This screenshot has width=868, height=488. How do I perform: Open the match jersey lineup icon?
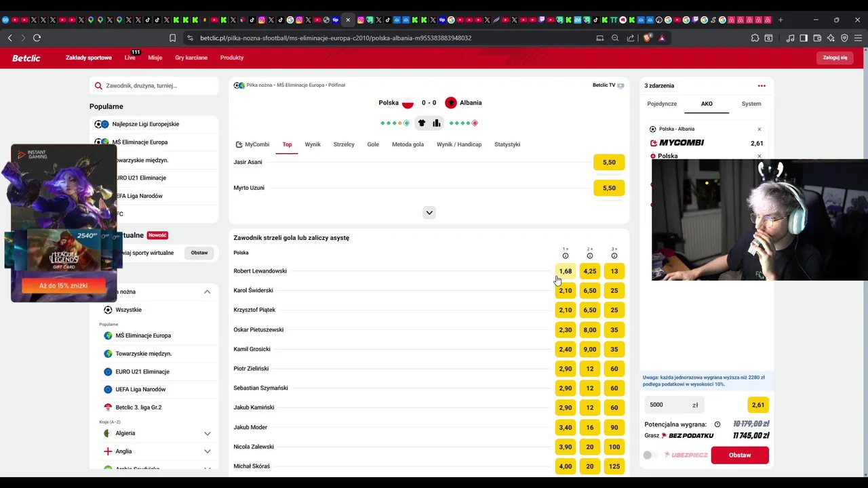coord(422,123)
